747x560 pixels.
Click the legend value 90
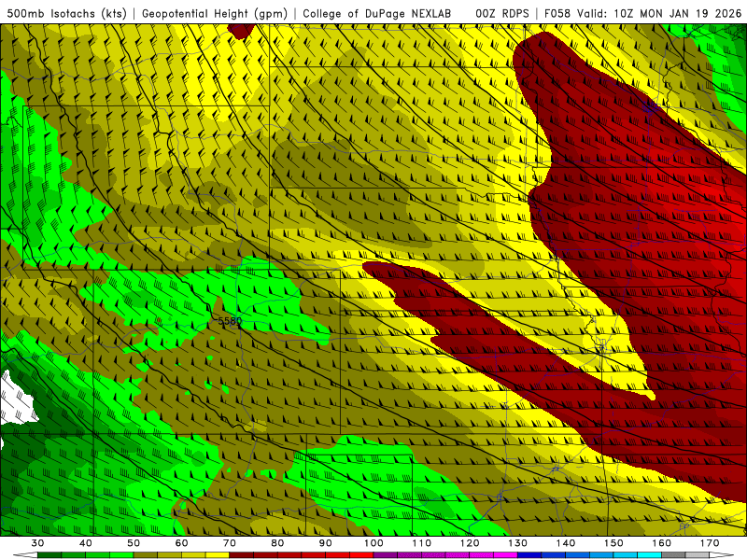[326, 543]
